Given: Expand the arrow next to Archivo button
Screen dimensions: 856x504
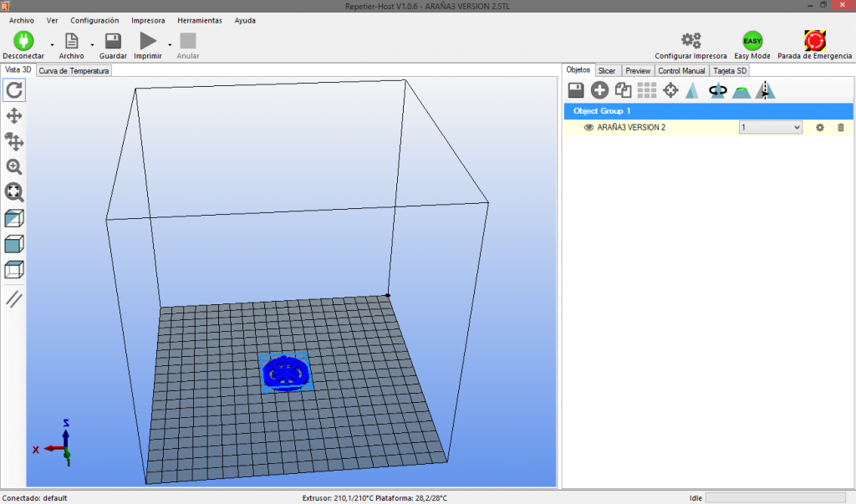Looking at the screenshot, I should (92, 43).
